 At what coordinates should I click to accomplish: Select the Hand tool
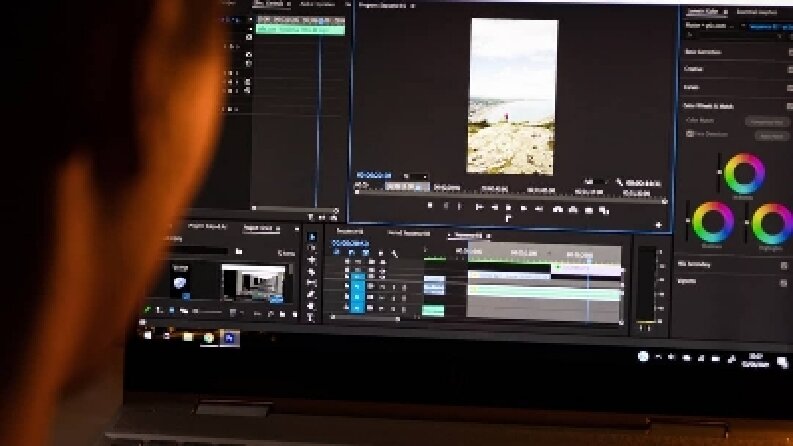click(x=312, y=306)
